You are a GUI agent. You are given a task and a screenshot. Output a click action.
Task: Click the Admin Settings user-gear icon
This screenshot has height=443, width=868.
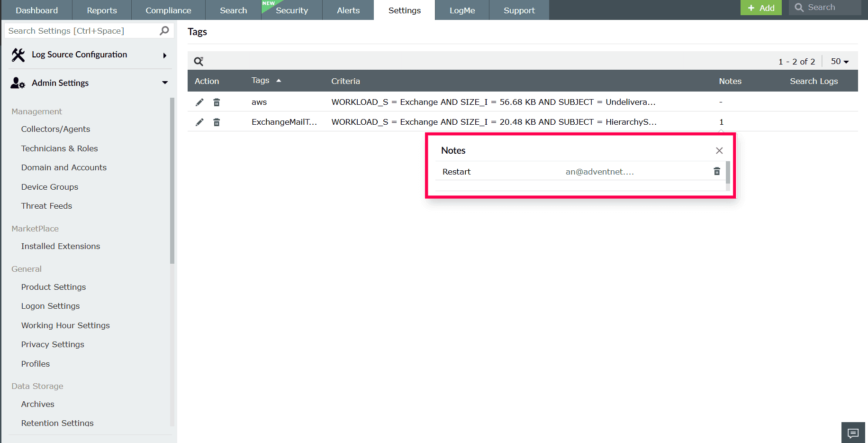click(x=18, y=83)
